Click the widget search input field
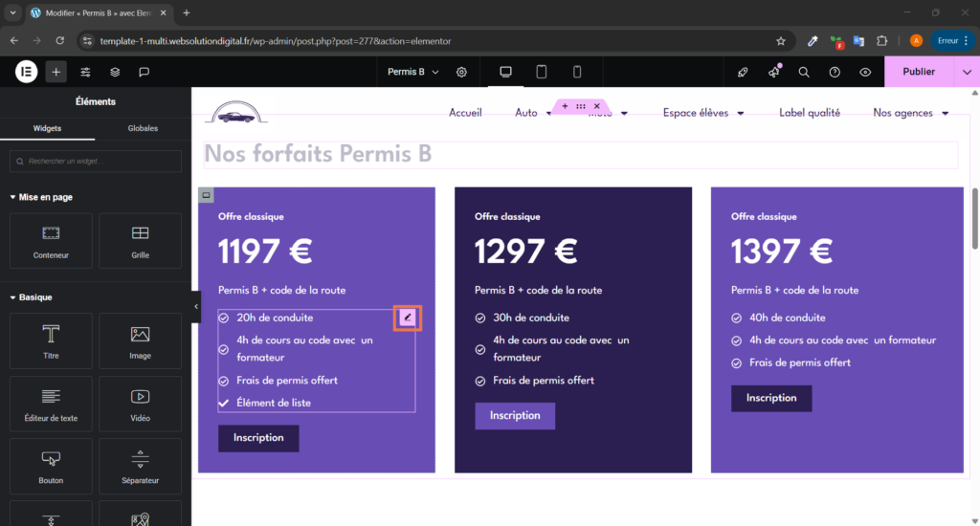Viewport: 980px width, 526px height. coord(96,161)
